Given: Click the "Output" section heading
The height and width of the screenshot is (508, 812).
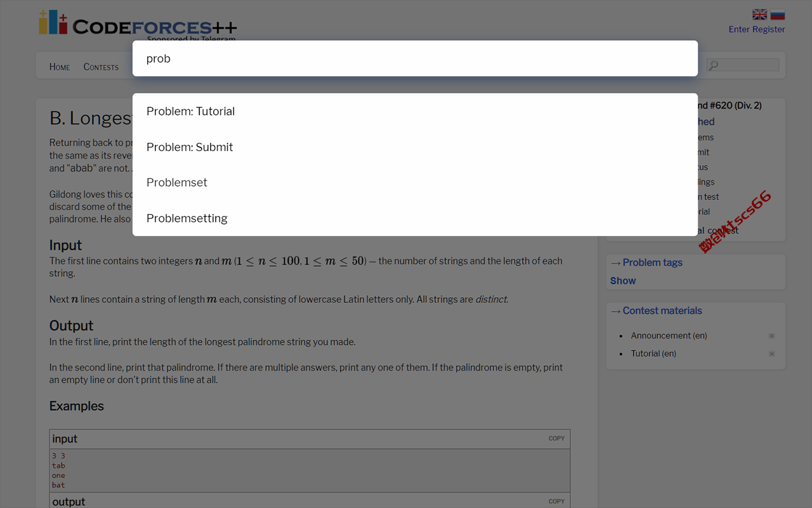Looking at the screenshot, I should (71, 326).
